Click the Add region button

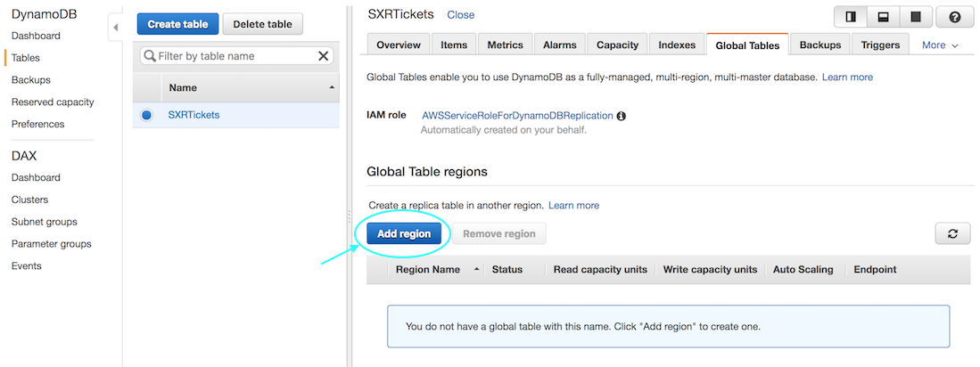404,233
